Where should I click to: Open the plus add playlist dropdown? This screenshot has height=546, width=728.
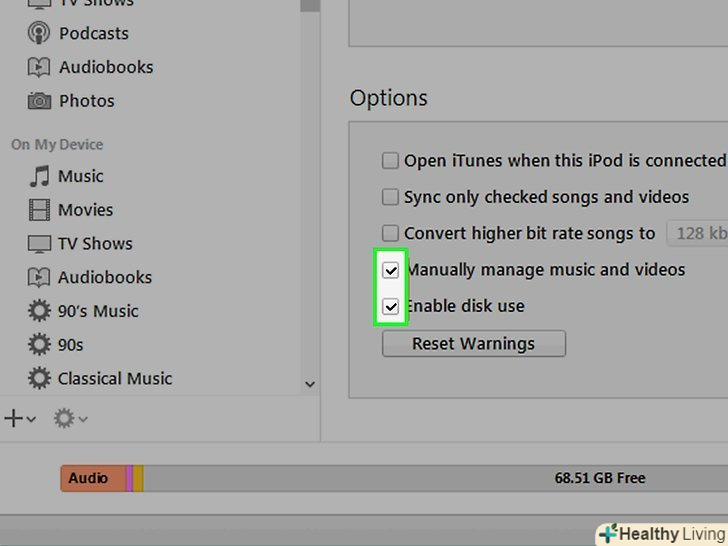tap(20, 418)
